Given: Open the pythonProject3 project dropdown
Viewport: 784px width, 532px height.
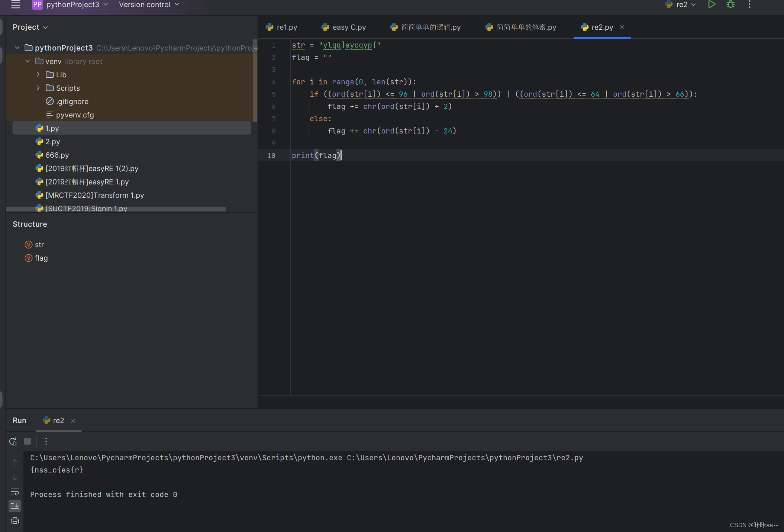Looking at the screenshot, I should pyautogui.click(x=70, y=4).
